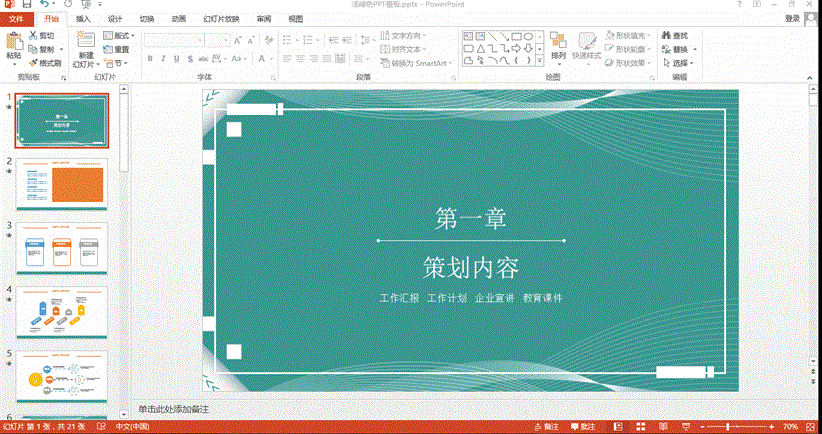Click the Find (查找) binoculars icon
Screen dimensions: 822x434
[x=665, y=35]
